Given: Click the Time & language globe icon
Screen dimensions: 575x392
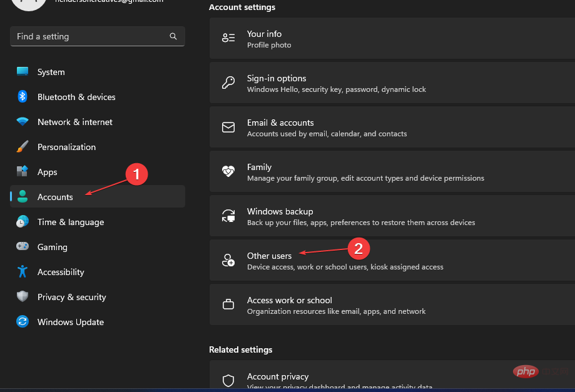Looking at the screenshot, I should tap(23, 221).
